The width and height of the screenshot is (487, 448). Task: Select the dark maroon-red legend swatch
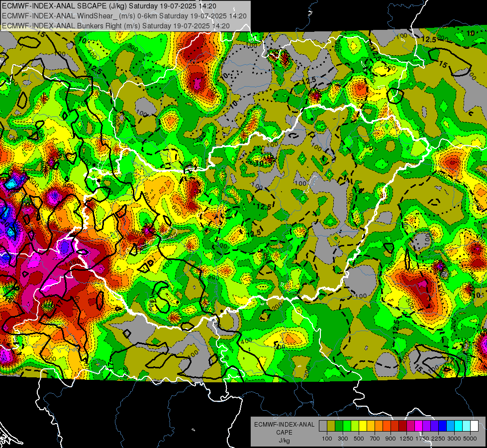pyautogui.click(x=403, y=426)
